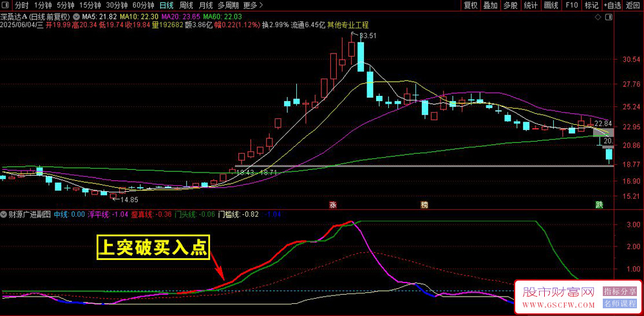This screenshot has height=316, width=644.
Task: Click the 财源广进副图 indicator name
Action: coord(30,214)
